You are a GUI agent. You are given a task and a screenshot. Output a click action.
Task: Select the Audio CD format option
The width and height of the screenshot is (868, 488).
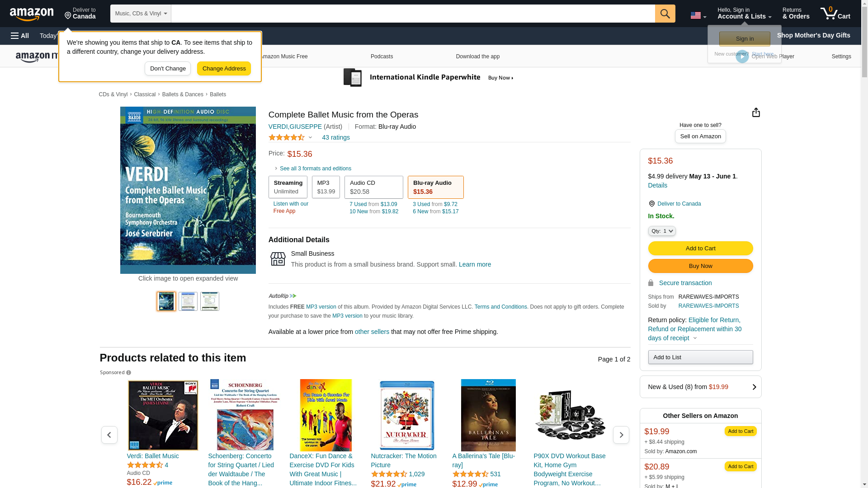373,187
